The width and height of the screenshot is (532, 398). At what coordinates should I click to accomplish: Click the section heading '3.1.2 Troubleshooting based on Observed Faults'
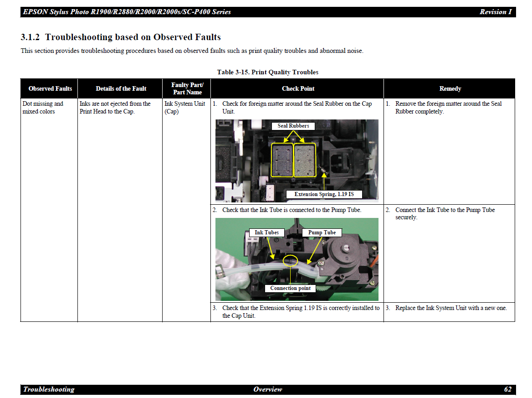(x=121, y=37)
